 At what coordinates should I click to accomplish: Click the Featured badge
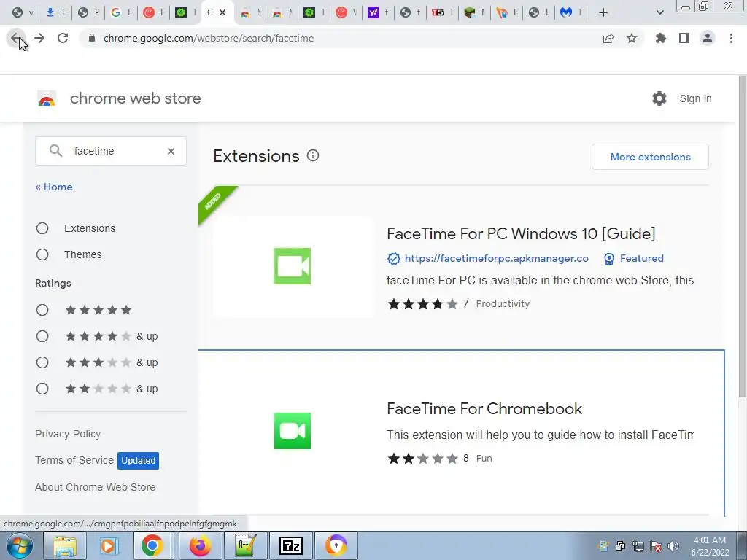[x=634, y=258]
